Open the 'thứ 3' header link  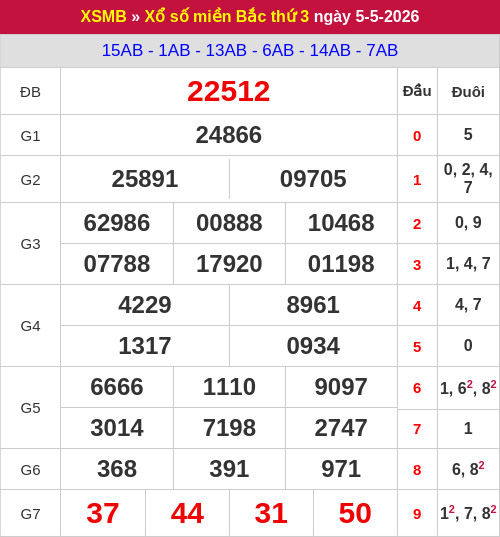[289, 16]
